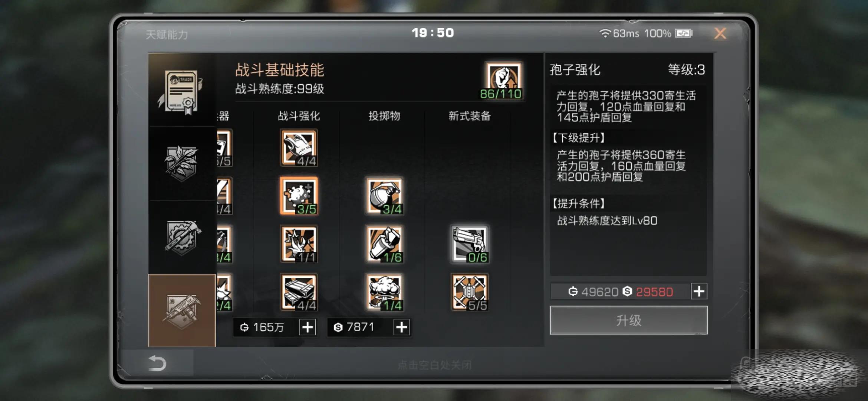Screen dimensions: 868x401
Task: Switch to the herb gathering tab
Action: [x=182, y=163]
